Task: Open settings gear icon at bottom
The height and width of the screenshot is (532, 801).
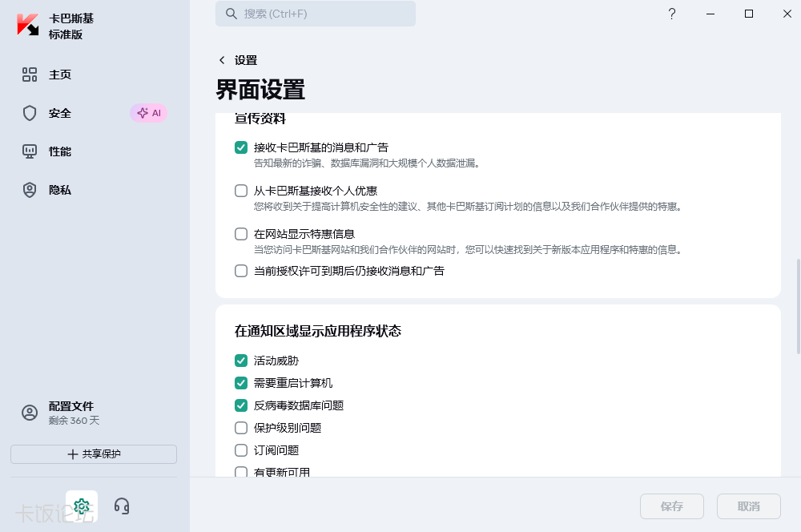Action: (82, 506)
